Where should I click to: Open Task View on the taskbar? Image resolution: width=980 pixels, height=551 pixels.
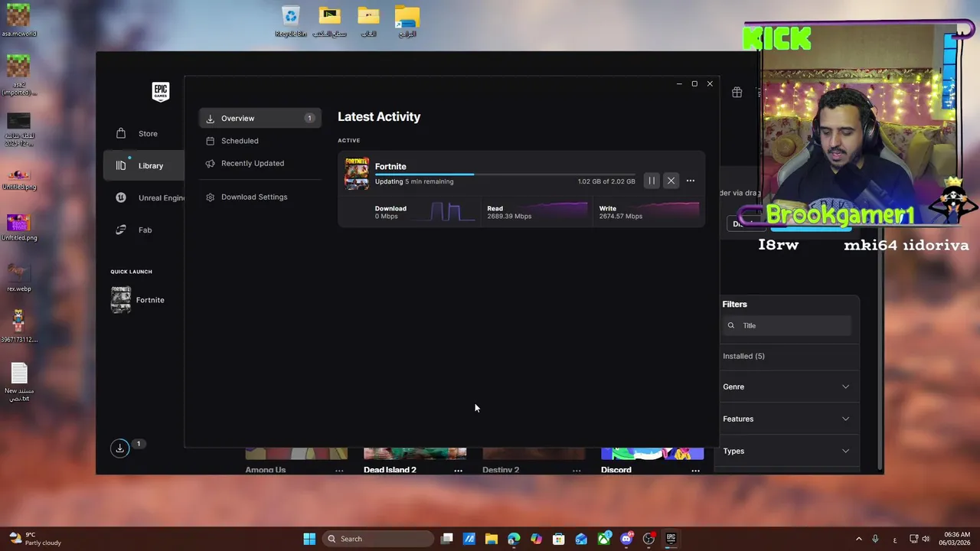(447, 539)
